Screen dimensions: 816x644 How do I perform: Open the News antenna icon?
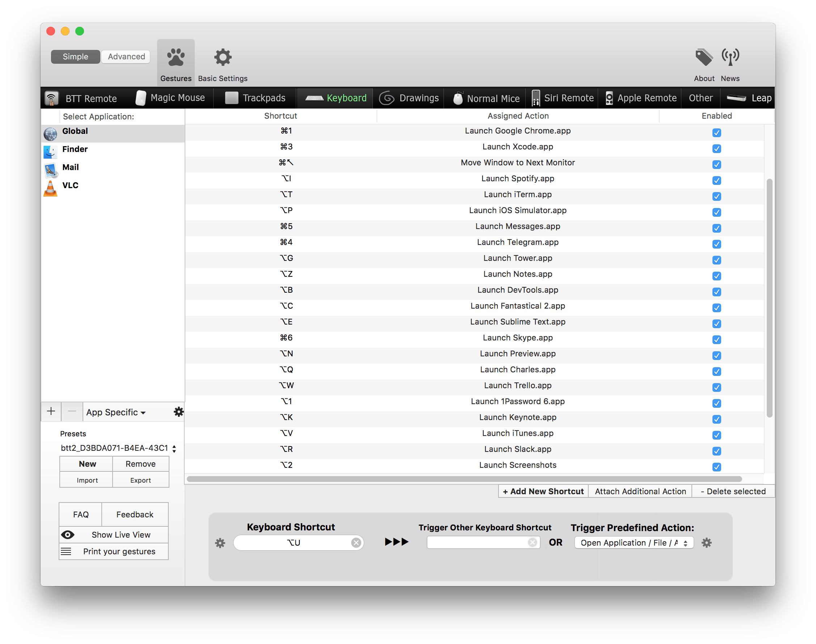click(730, 57)
